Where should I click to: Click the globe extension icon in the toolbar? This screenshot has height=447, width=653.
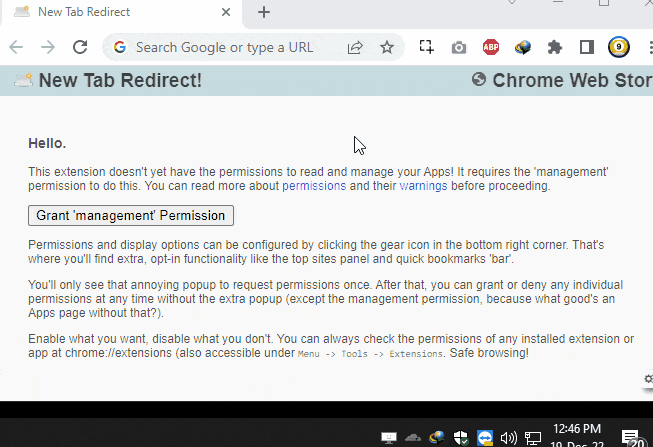[523, 47]
